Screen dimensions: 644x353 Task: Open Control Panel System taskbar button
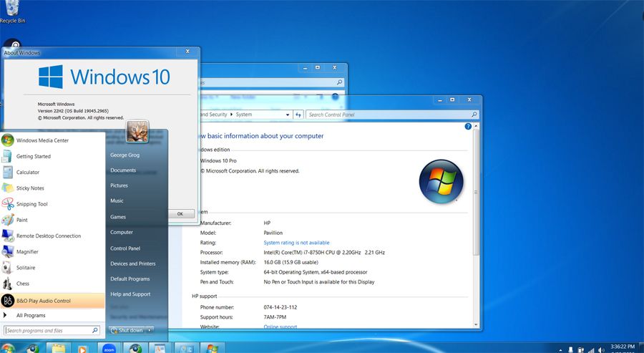coord(185,349)
